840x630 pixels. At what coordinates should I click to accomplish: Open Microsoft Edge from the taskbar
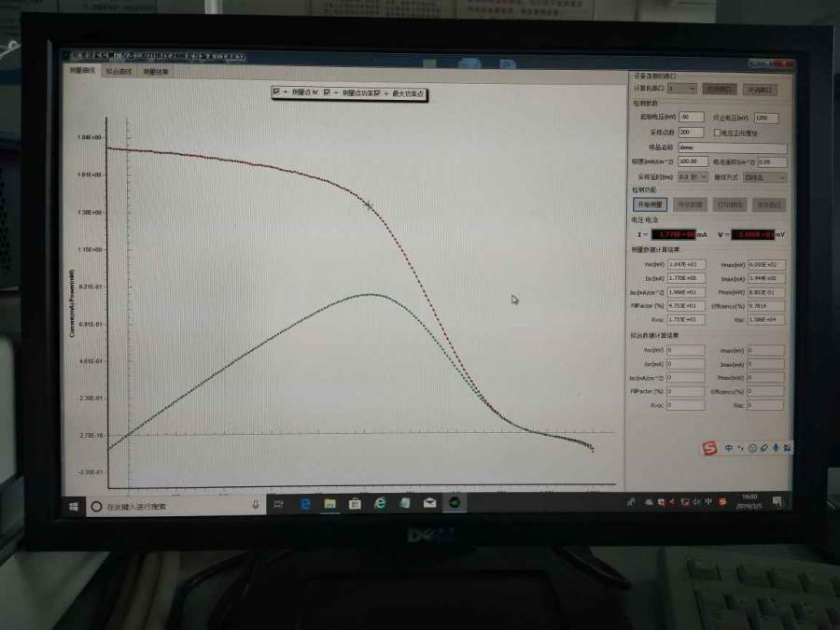tap(304, 503)
